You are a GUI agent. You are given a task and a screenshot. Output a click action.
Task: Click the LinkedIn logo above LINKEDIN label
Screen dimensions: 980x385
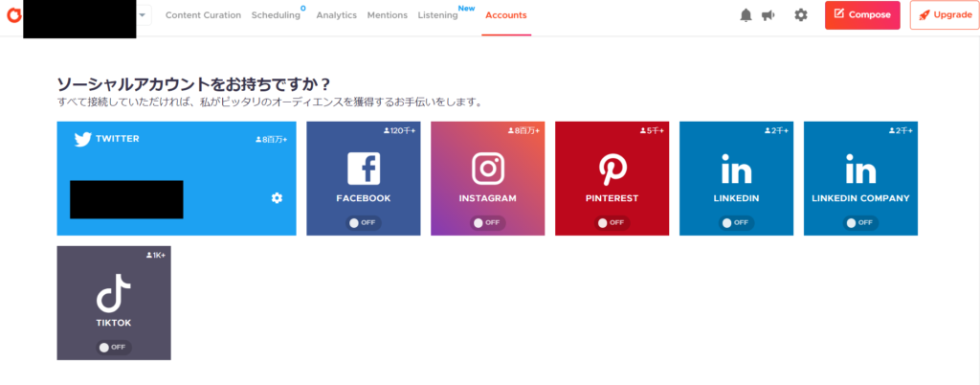(736, 169)
